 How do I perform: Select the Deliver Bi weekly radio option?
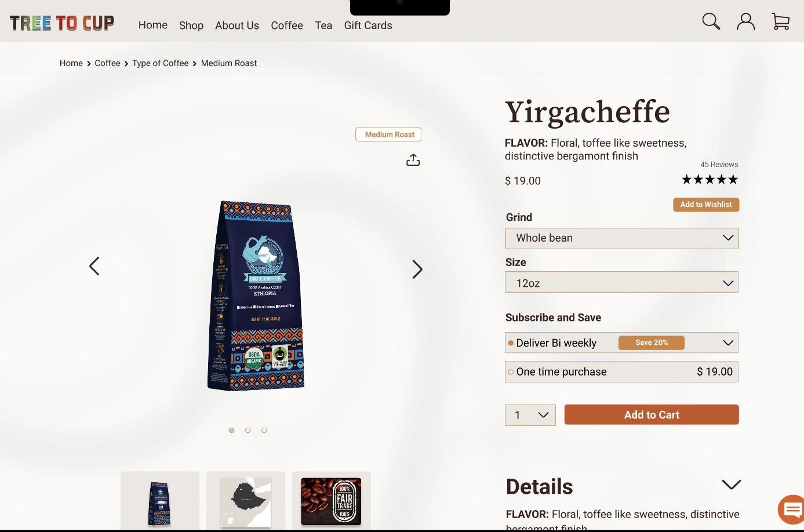[511, 343]
